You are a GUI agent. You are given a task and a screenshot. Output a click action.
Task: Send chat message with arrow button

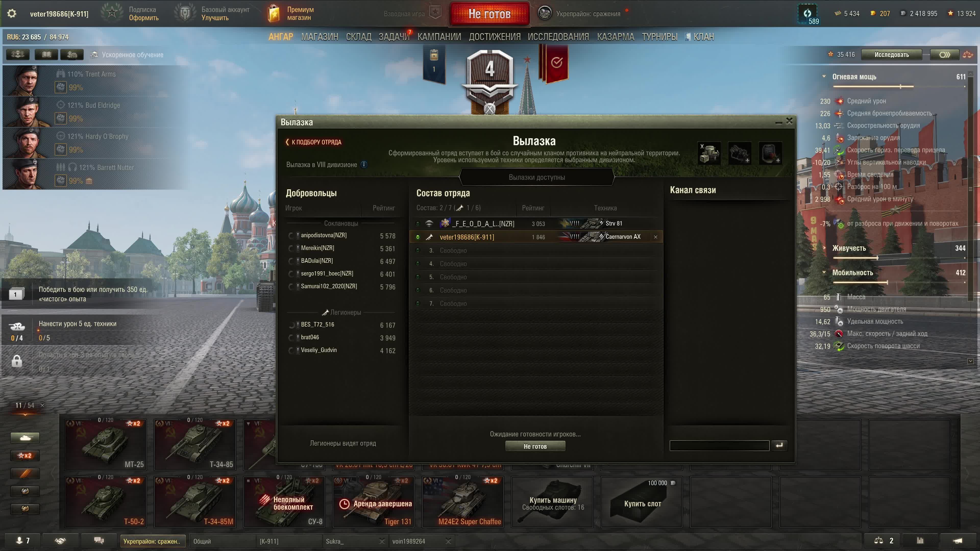tap(779, 445)
